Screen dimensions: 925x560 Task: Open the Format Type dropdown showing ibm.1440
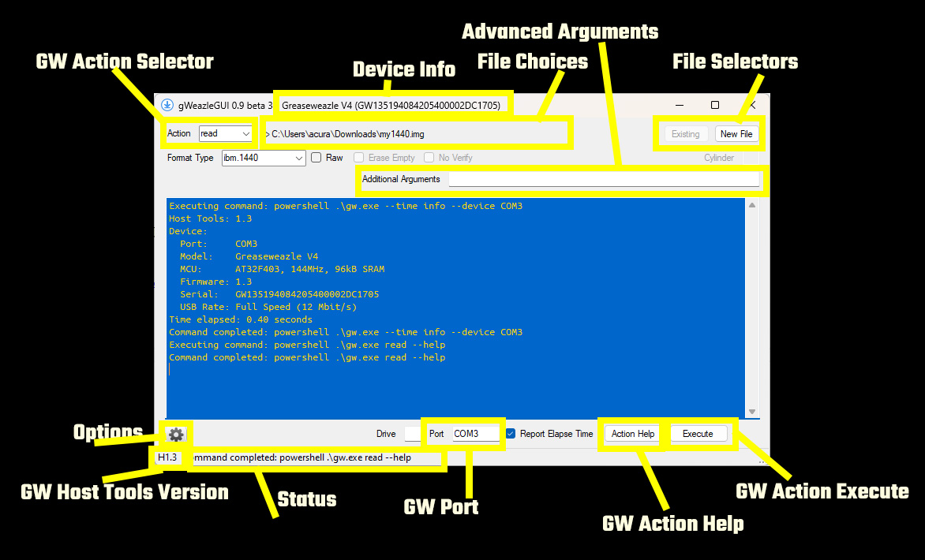click(263, 158)
